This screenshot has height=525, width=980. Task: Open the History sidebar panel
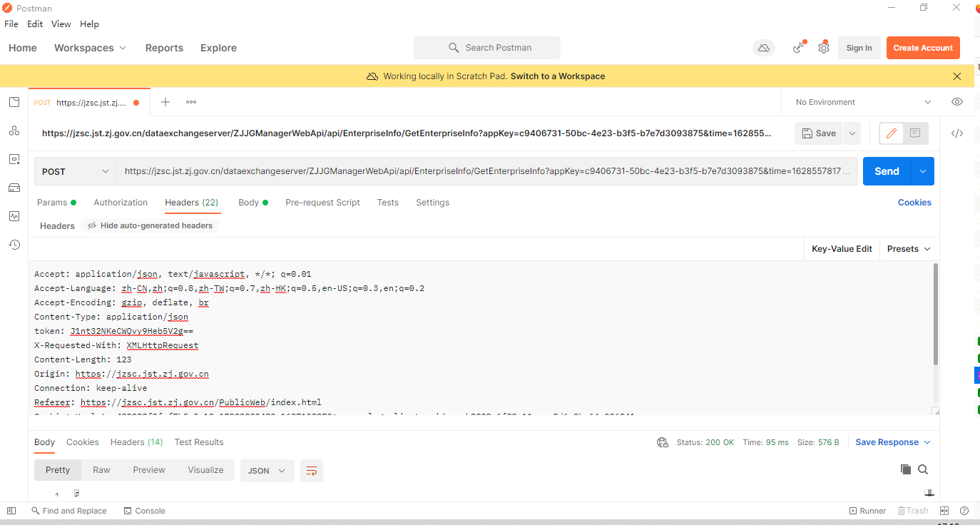click(14, 245)
